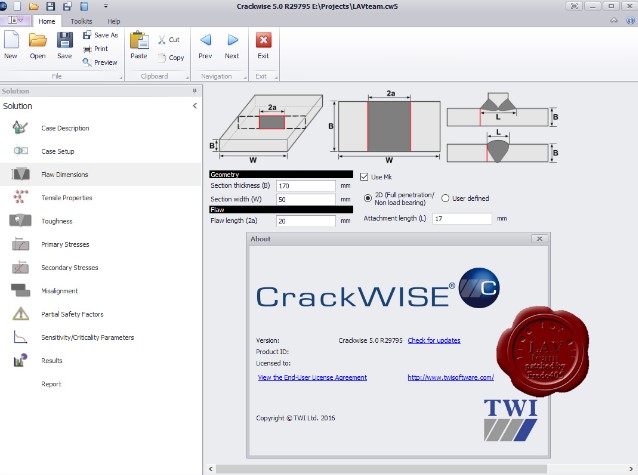Open print Preview

click(x=100, y=62)
